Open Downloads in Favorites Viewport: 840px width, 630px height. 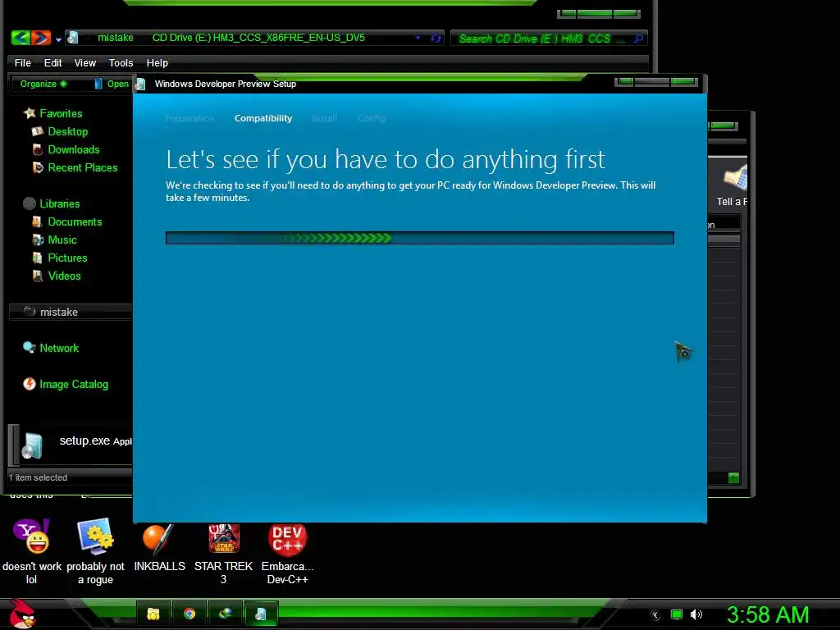[x=73, y=149]
